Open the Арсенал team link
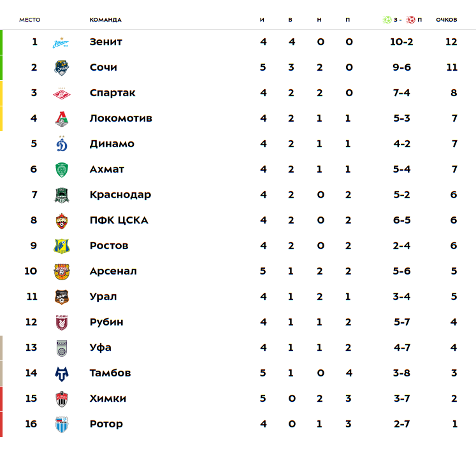Screen dimensions: 476x456 [x=113, y=271]
